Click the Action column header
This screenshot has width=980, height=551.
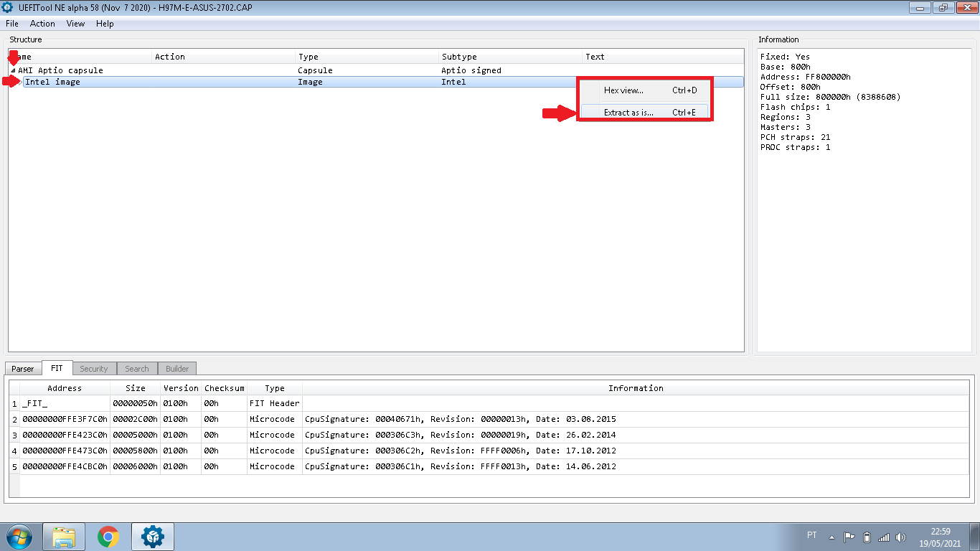click(x=224, y=57)
